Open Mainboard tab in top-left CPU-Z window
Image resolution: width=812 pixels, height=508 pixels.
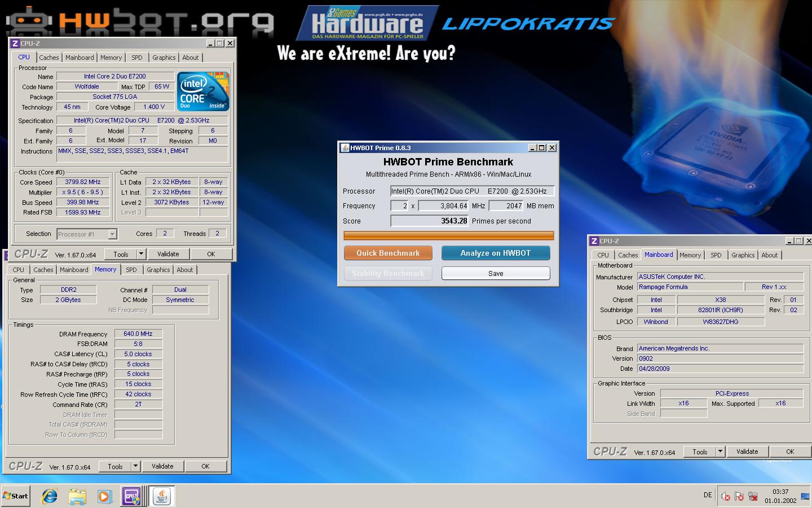[x=80, y=58]
